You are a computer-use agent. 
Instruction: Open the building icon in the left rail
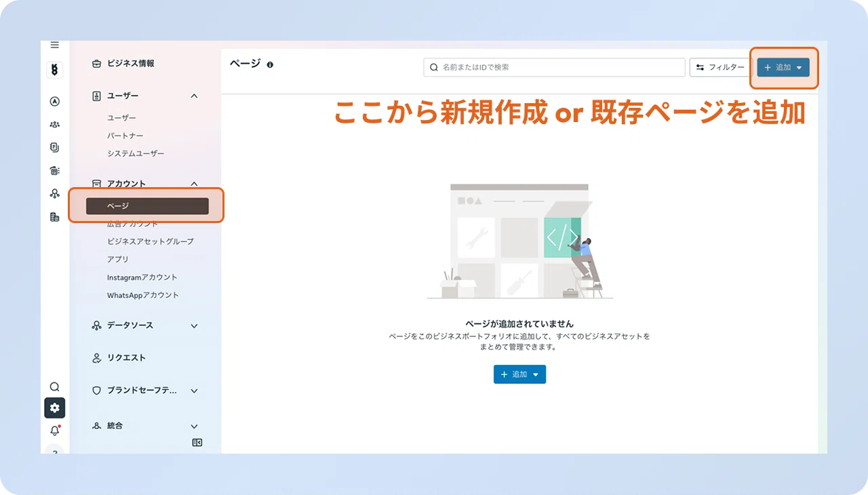[x=55, y=217]
